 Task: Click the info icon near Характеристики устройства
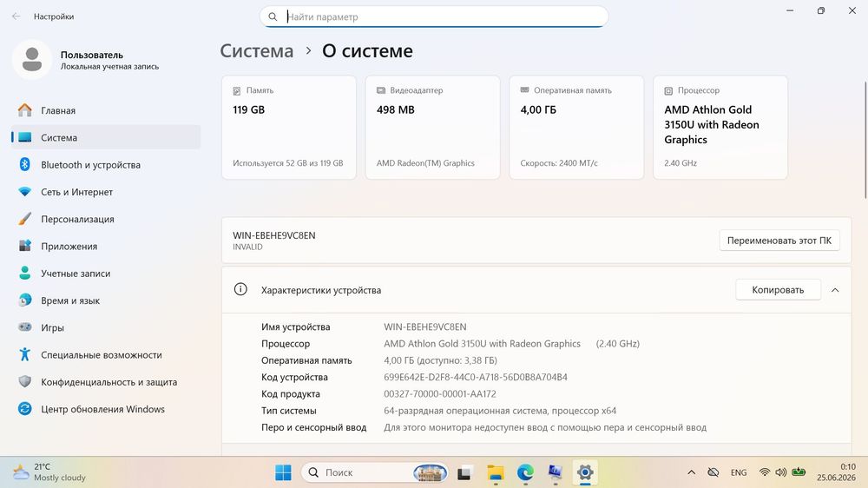(x=240, y=289)
